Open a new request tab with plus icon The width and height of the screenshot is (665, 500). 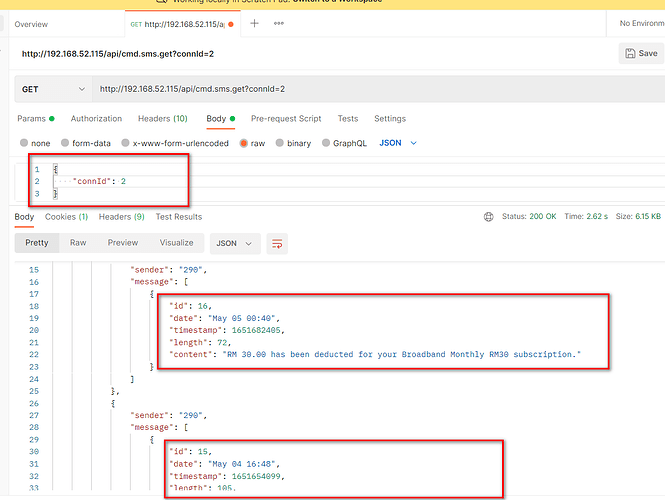[254, 23]
